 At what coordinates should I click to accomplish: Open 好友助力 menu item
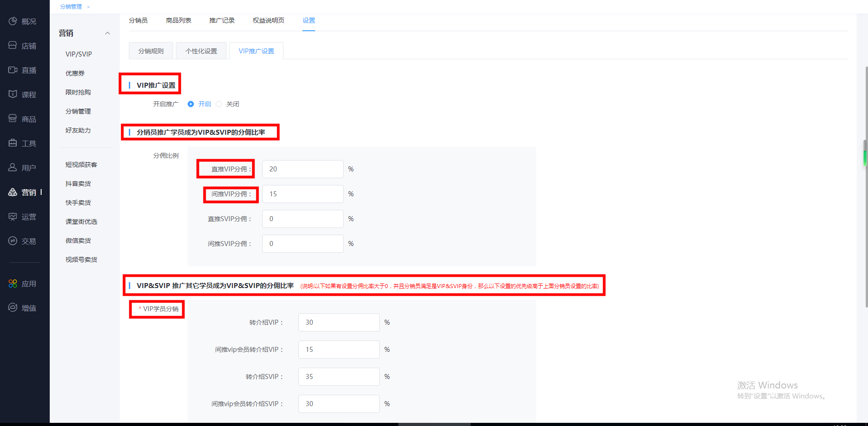tap(78, 130)
